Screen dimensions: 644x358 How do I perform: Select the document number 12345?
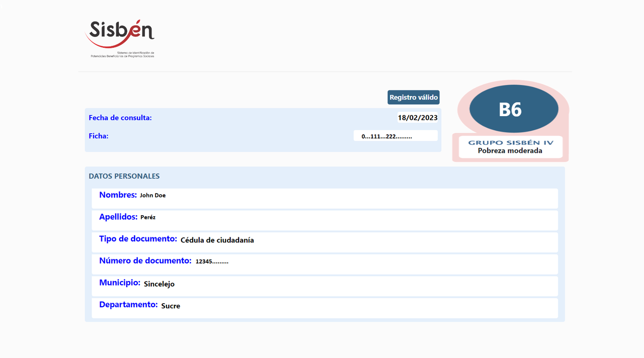point(212,261)
